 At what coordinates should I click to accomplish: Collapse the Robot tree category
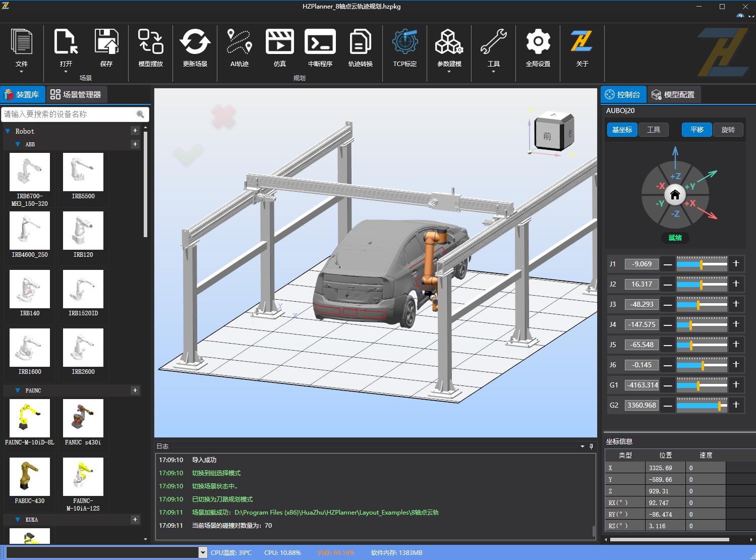pyautogui.click(x=8, y=131)
